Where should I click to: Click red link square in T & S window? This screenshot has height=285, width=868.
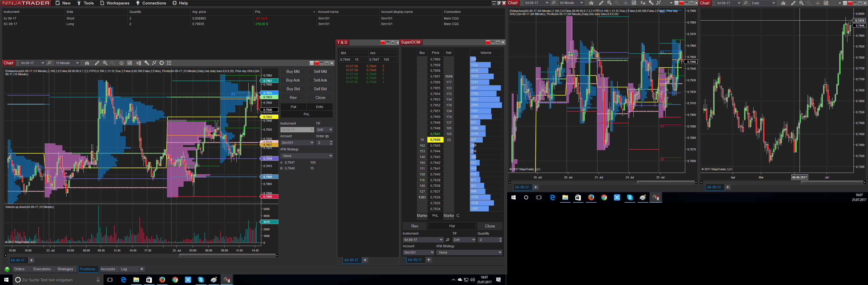[382, 42]
